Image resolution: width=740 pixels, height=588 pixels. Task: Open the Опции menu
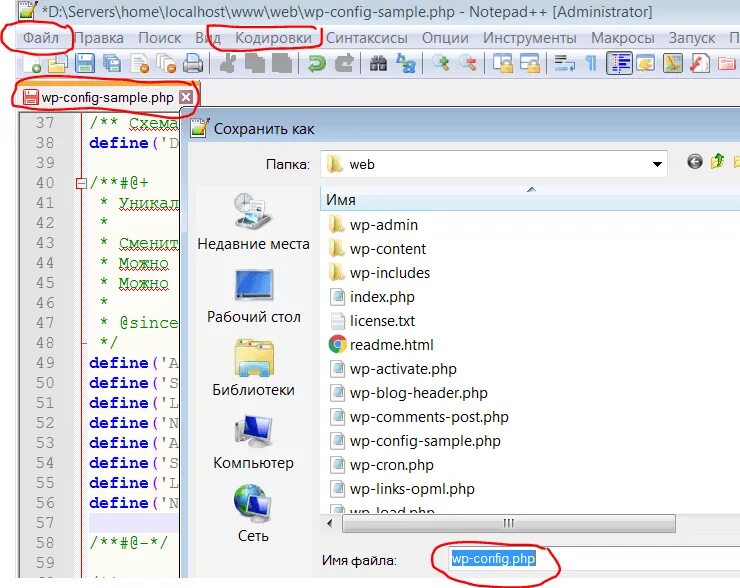(446, 38)
